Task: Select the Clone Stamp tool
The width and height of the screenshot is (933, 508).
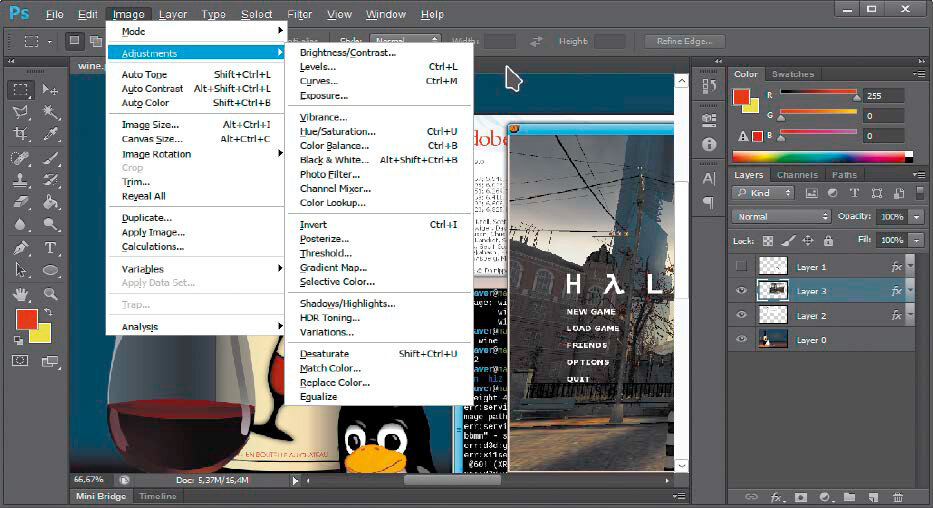Action: pos(21,180)
